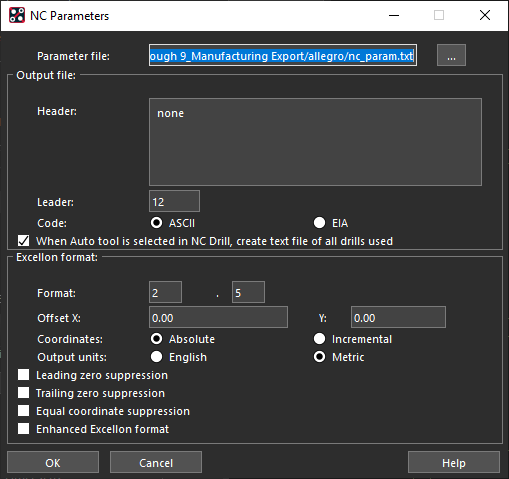Edit the Format decimal digits field
The width and height of the screenshot is (509, 479).
(248, 292)
